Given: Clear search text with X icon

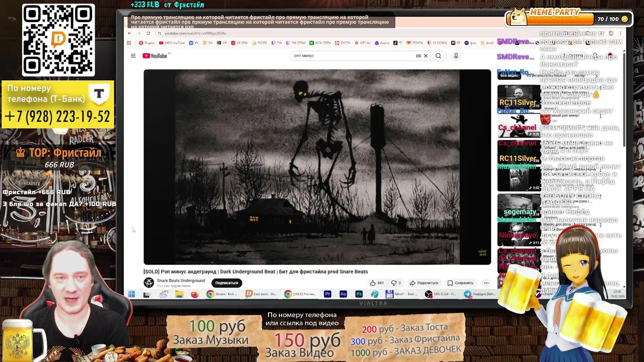Looking at the screenshot, I should [426, 56].
